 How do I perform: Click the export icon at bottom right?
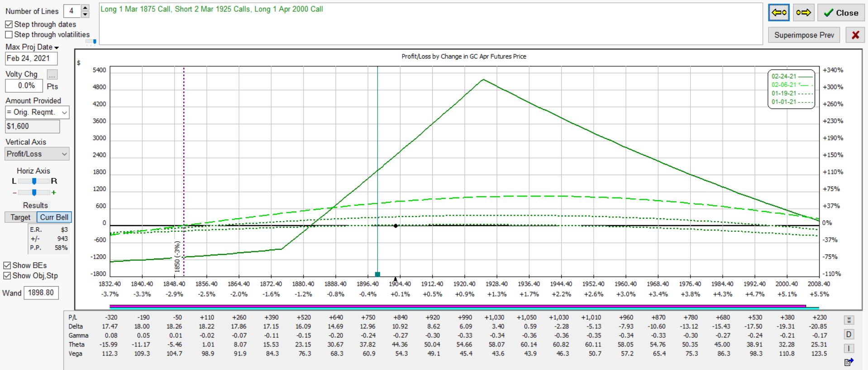(849, 362)
